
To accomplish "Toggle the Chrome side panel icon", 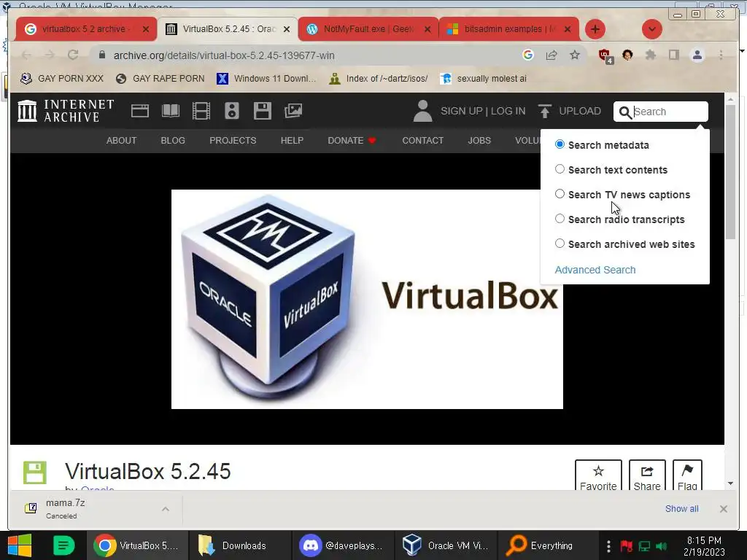I will click(x=673, y=55).
